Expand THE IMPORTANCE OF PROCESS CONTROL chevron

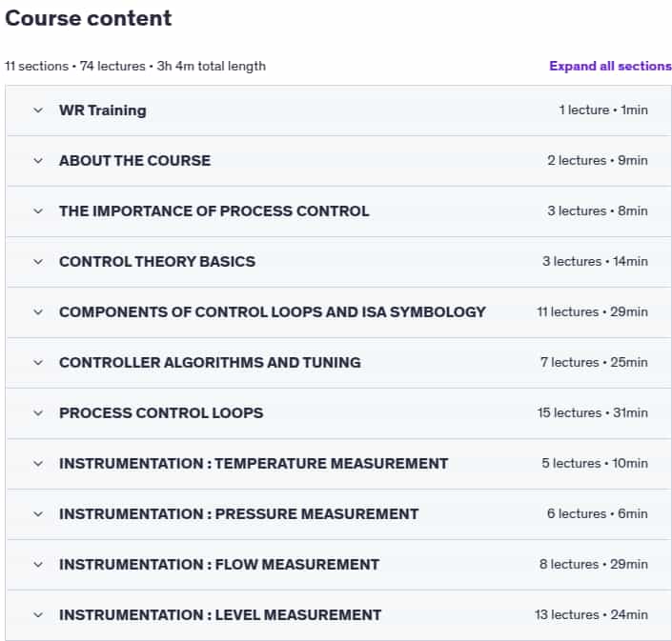tap(38, 211)
